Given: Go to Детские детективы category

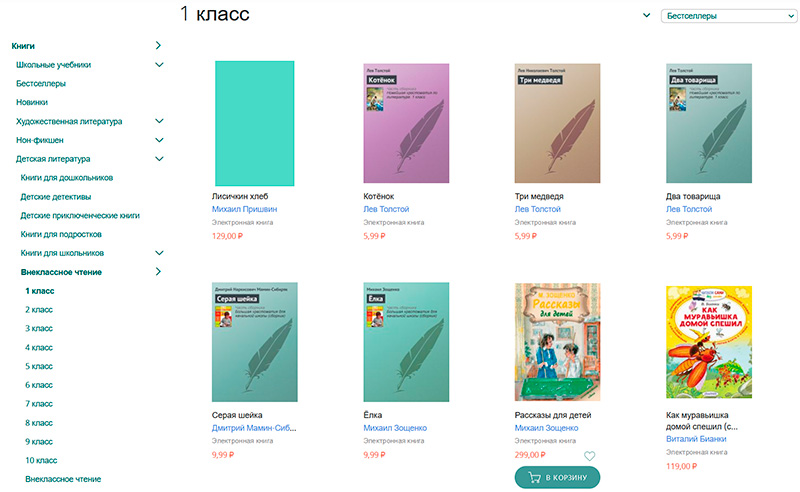Looking at the screenshot, I should pyautogui.click(x=56, y=196).
